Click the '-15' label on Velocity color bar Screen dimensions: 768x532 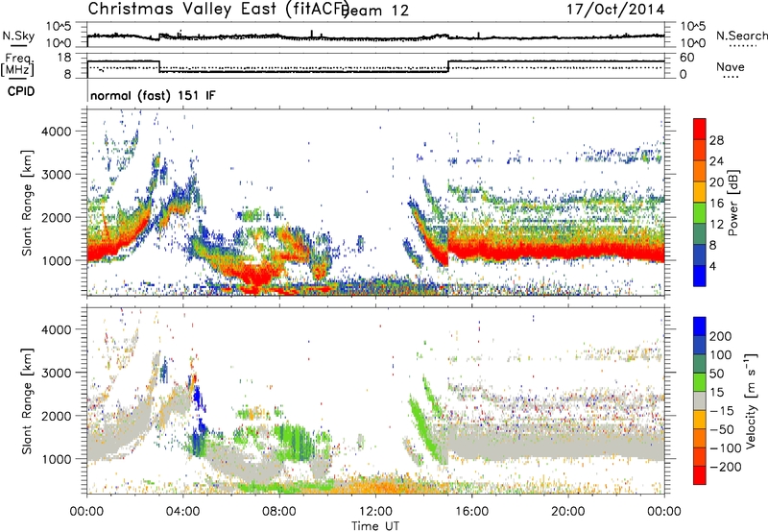[x=722, y=411]
